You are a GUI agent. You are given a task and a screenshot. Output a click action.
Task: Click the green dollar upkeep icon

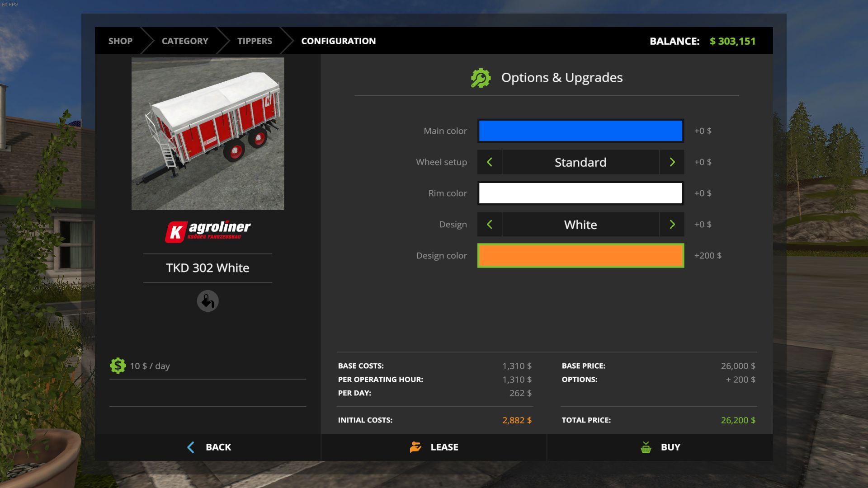(118, 366)
